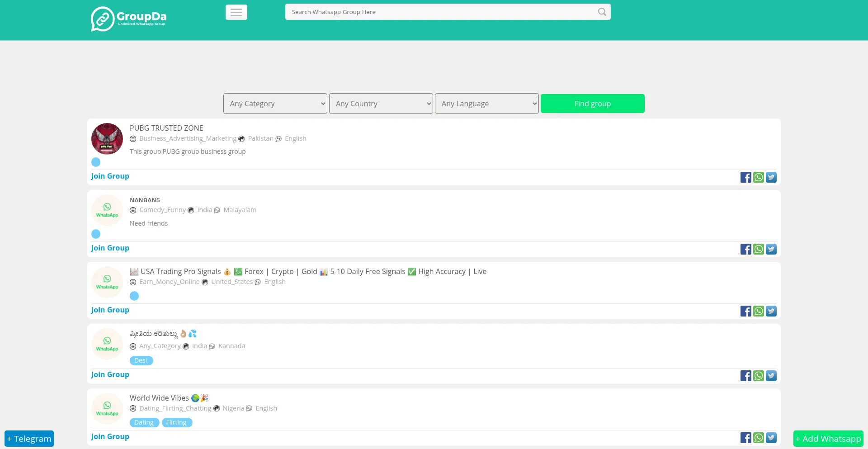
Task: Join the Kannada language group
Action: click(x=110, y=374)
